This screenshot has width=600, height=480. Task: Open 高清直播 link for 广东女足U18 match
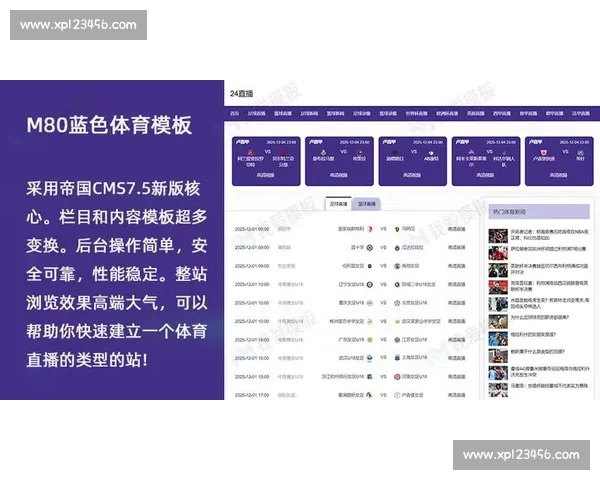(456, 340)
